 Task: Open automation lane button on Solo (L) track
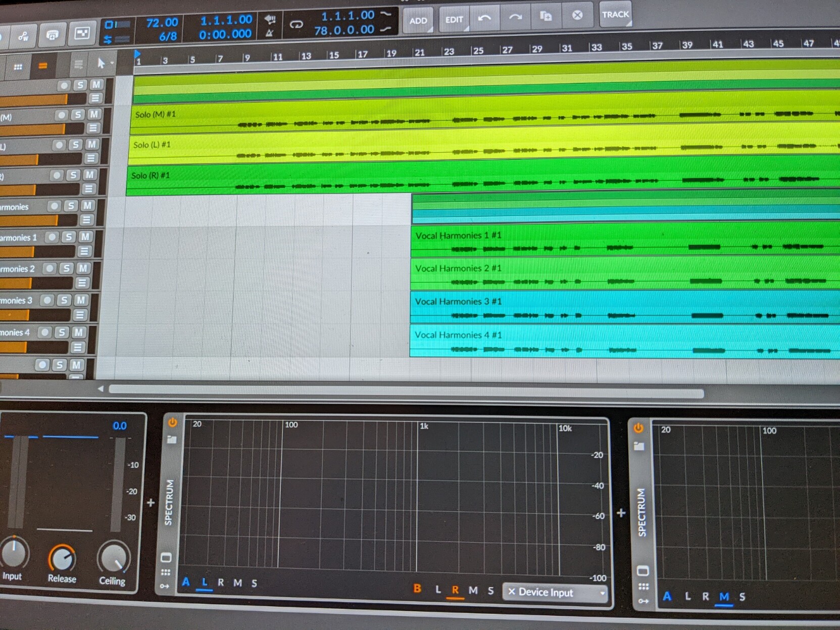pyautogui.click(x=90, y=159)
